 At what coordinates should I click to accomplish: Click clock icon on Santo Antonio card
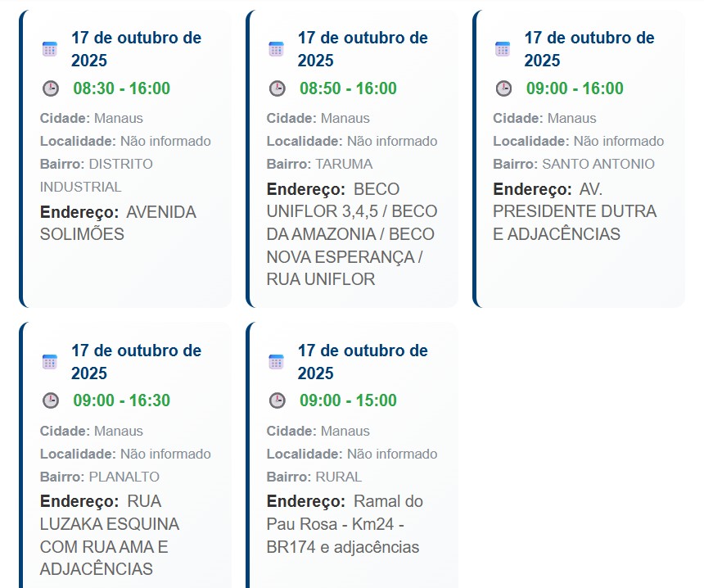point(503,88)
